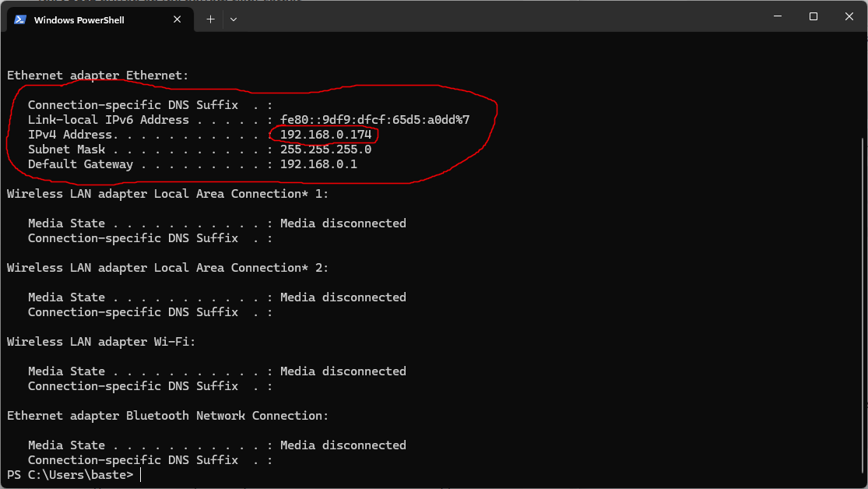868x489 pixels.
Task: Click the PS C:\Users\baste> prompt line
Action: click(x=70, y=475)
